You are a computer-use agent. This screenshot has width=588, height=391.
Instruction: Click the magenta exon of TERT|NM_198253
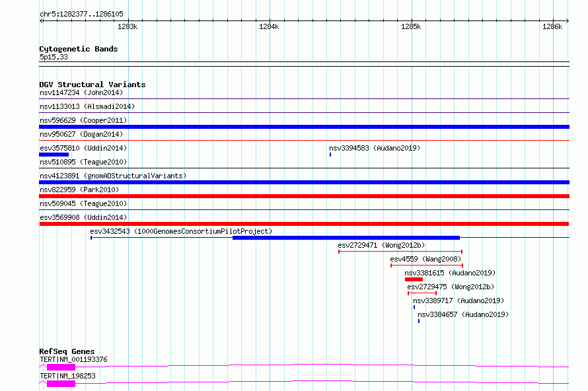(x=61, y=384)
